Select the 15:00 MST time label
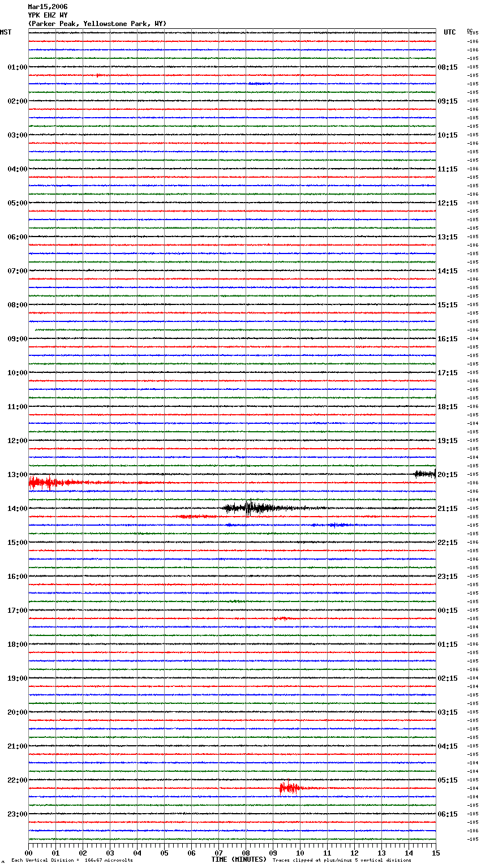Image resolution: width=481 pixels, height=868 pixels. (18, 543)
